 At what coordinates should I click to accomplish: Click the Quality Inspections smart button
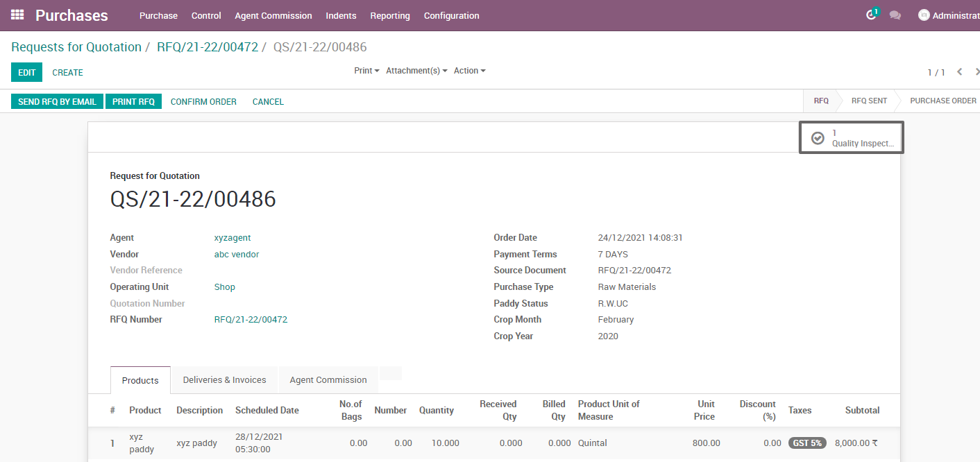[851, 137]
